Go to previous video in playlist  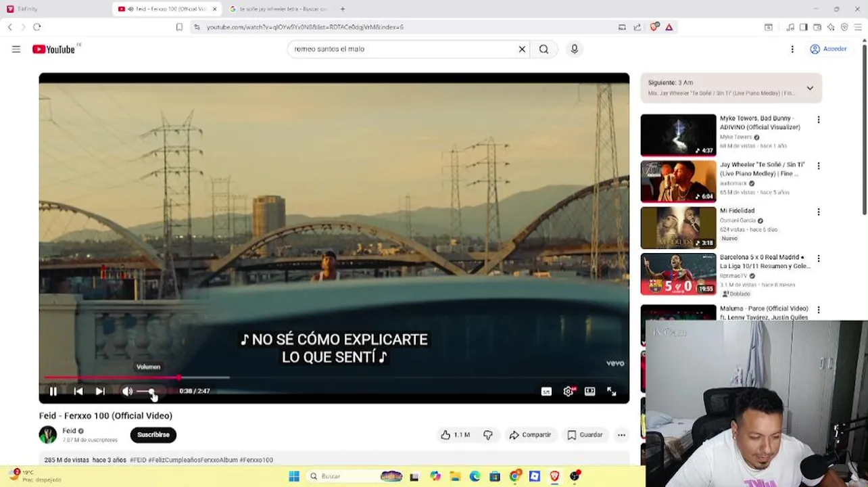point(78,391)
